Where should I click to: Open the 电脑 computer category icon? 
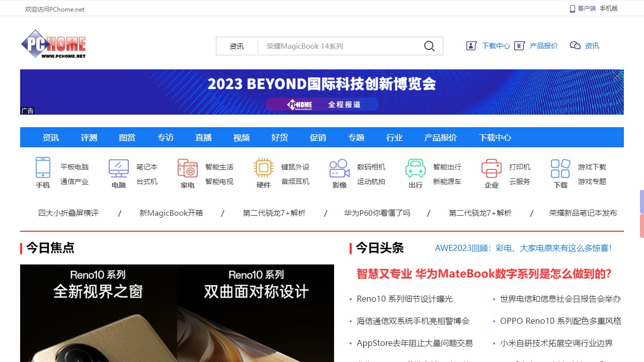pos(119,168)
